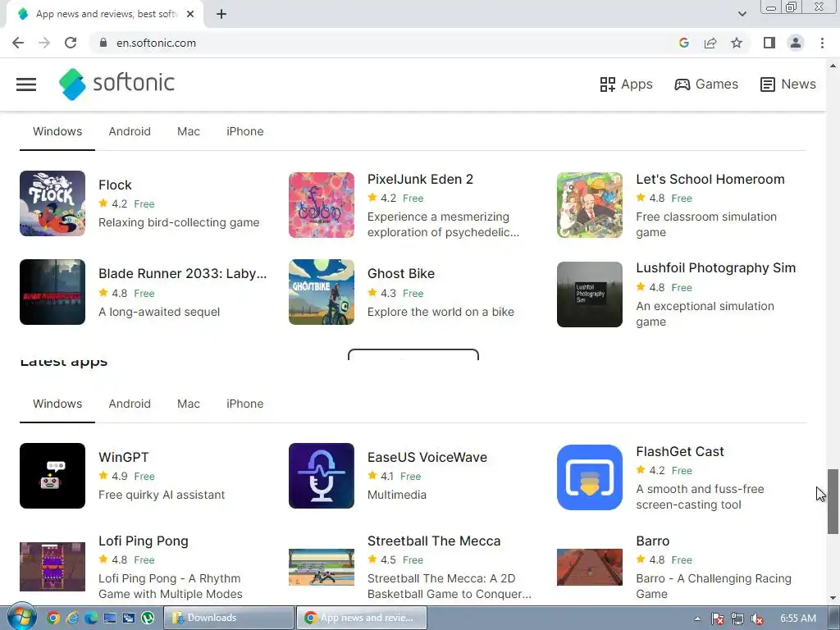Open the FlashGet Cast app icon

(590, 477)
